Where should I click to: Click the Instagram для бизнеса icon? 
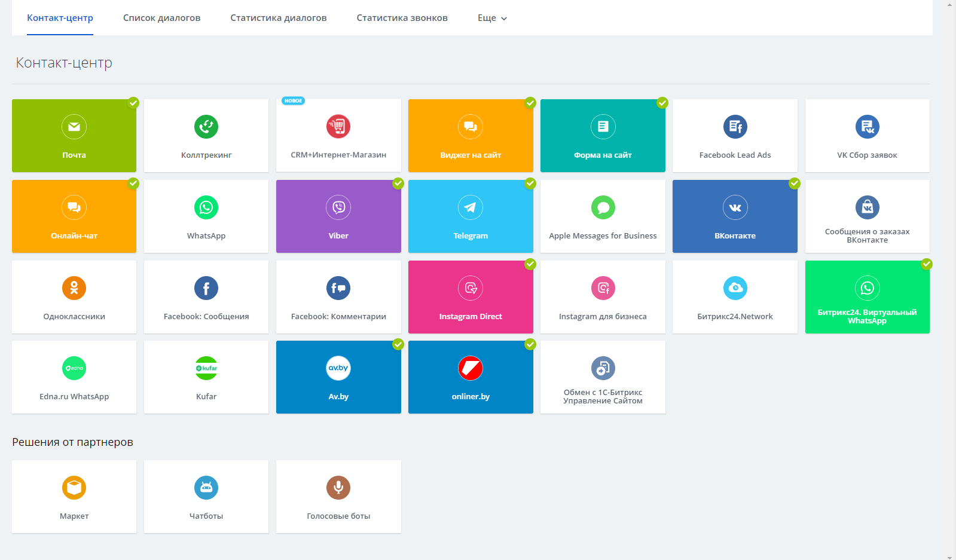pos(603,288)
